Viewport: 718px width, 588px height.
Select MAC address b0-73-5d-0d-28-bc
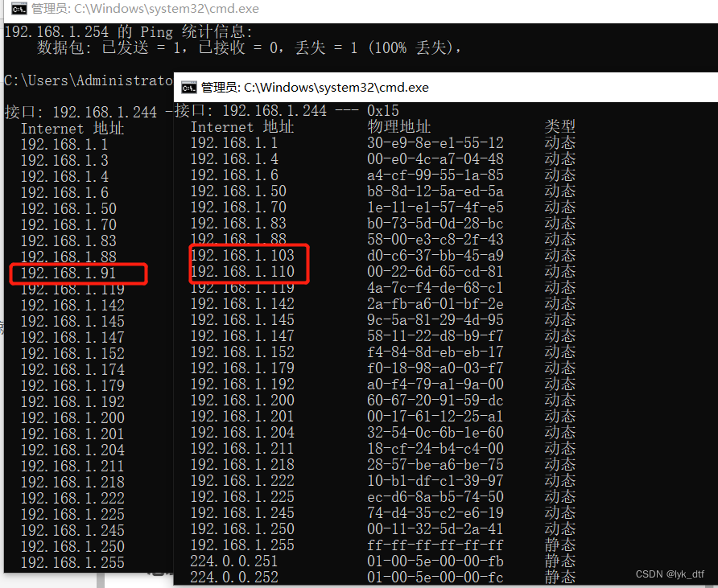[435, 224]
